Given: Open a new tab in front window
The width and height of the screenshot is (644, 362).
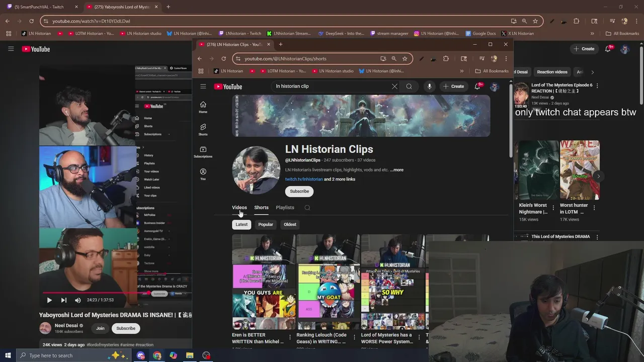Looking at the screenshot, I should (x=281, y=44).
